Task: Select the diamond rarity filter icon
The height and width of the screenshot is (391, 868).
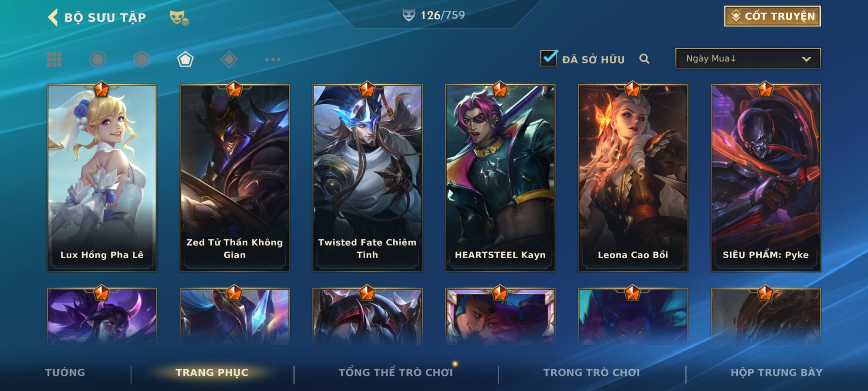Action: coord(229,59)
